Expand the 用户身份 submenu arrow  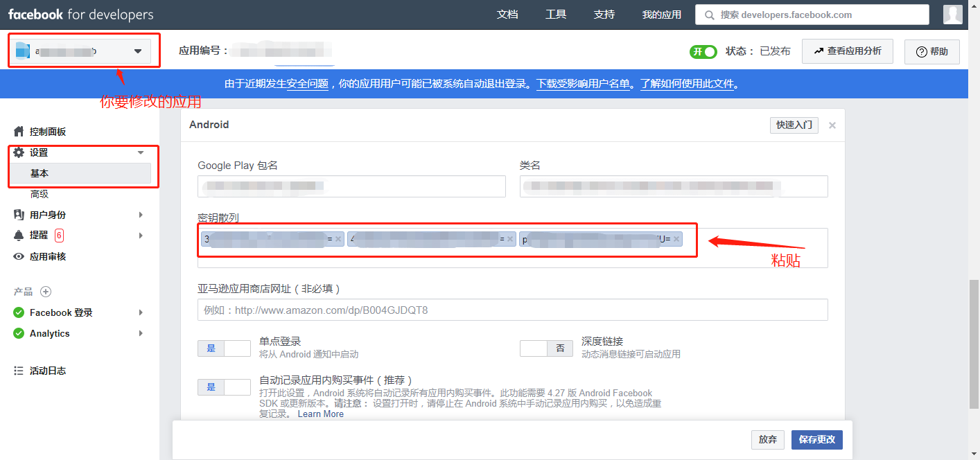click(x=141, y=215)
